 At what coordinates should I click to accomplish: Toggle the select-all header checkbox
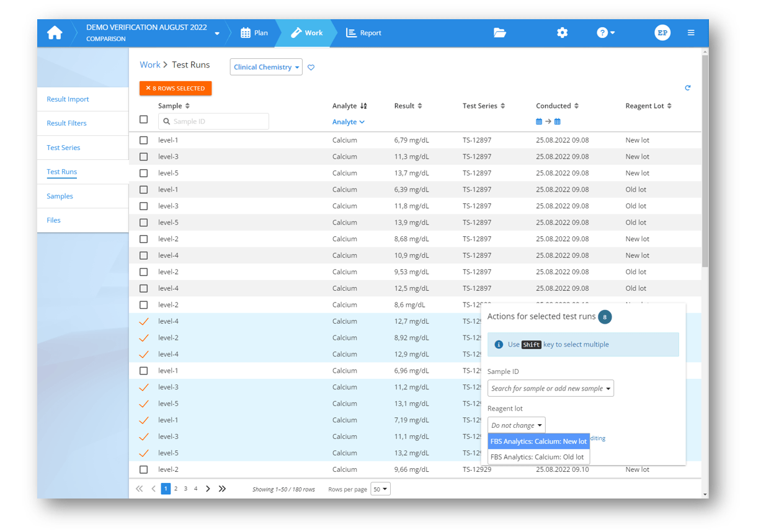[x=144, y=120]
